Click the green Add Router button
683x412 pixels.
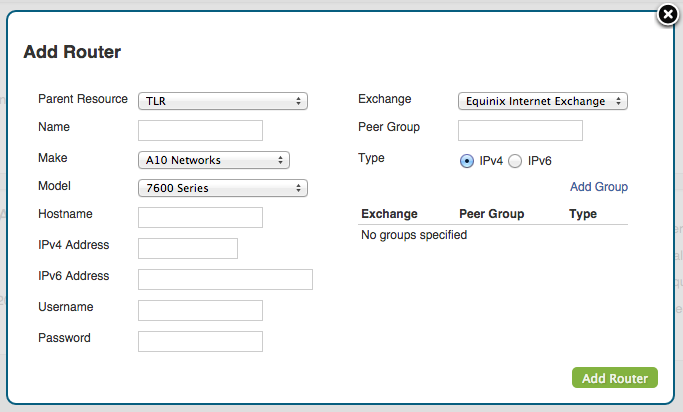click(615, 378)
